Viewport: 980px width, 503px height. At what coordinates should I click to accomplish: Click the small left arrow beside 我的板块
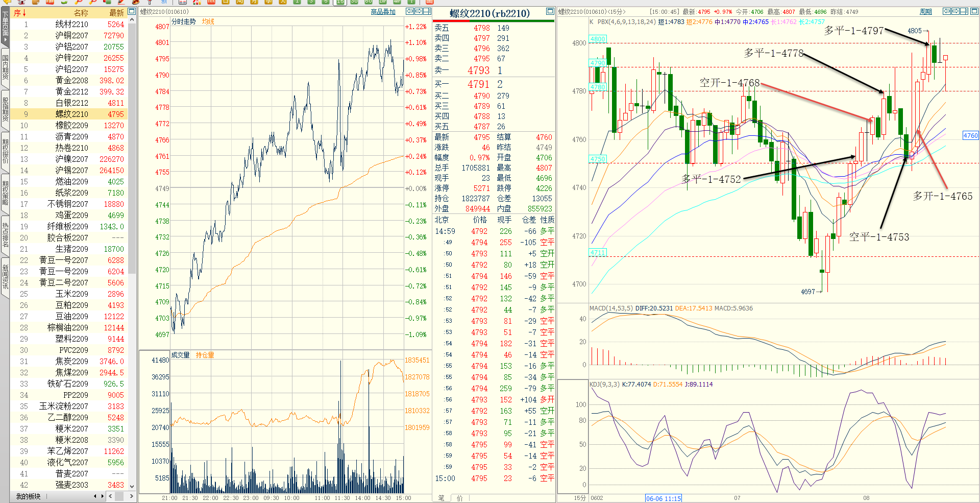[95, 496]
